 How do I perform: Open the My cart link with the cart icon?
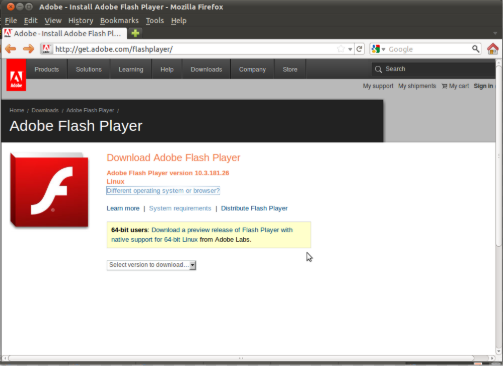455,86
